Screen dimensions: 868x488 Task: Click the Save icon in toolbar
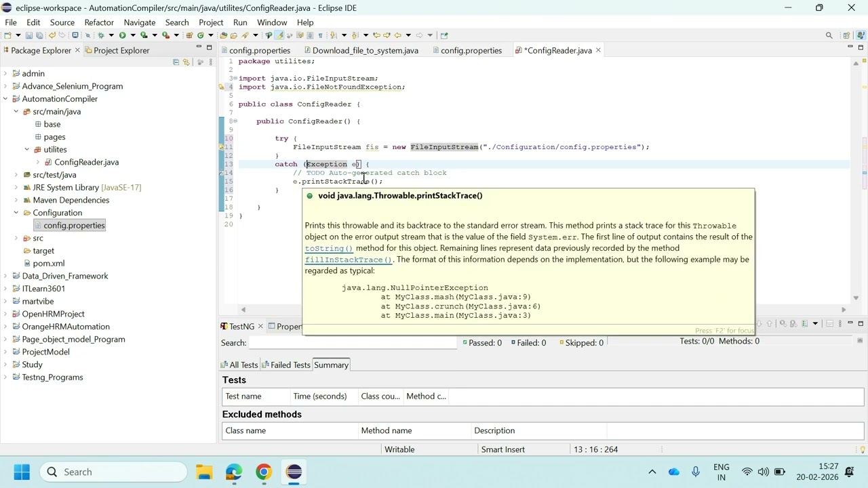pos(29,35)
